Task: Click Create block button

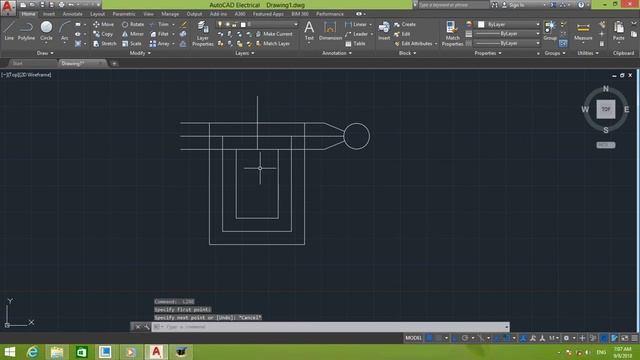Action: [x=404, y=24]
